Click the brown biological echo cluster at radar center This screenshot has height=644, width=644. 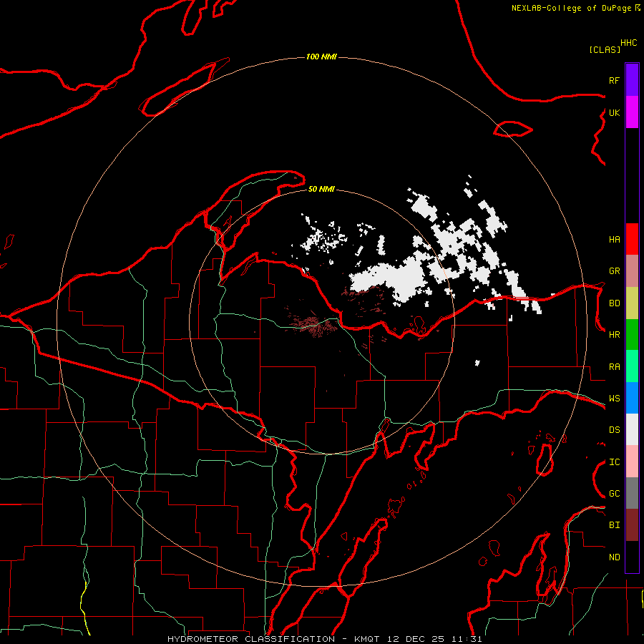pos(313,324)
